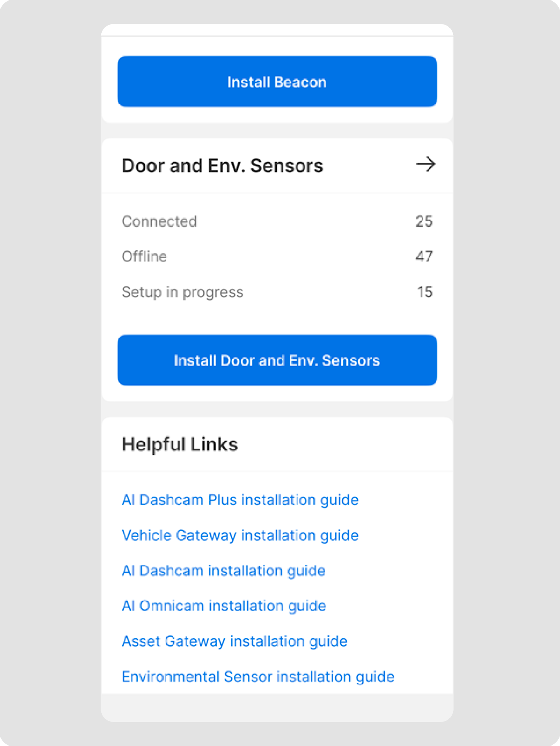Viewport: 560px width, 746px height.
Task: Click the gap between sensors and links cards
Action: click(x=277, y=409)
